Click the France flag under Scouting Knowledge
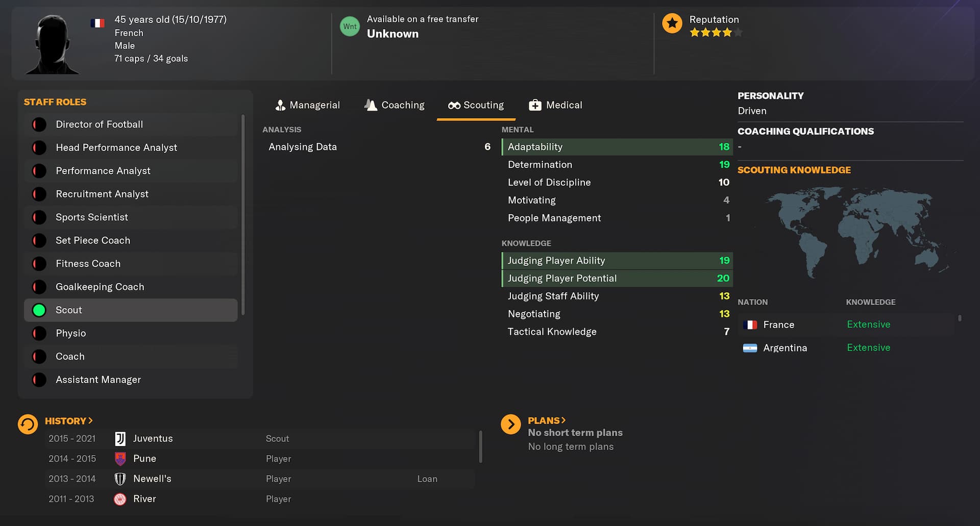 (751, 324)
